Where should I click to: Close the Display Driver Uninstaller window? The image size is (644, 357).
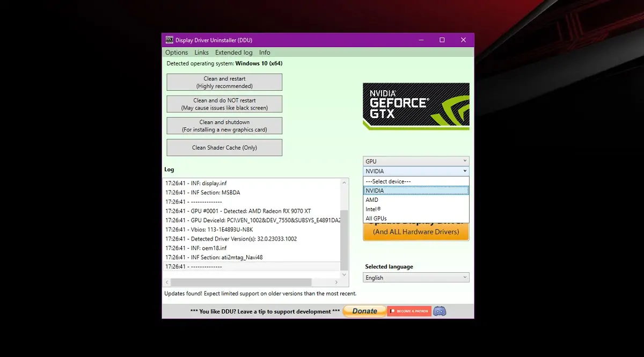click(x=463, y=40)
